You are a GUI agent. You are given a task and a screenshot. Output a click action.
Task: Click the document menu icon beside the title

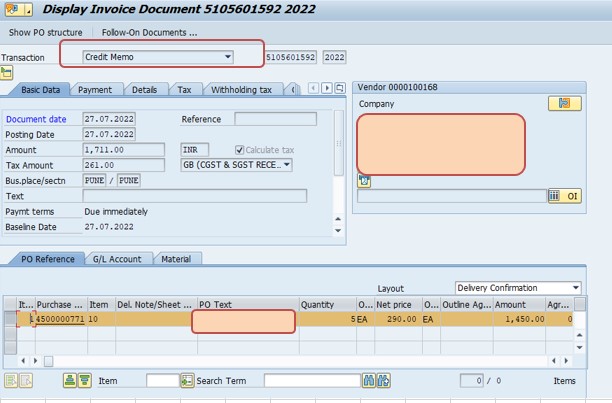point(18,9)
